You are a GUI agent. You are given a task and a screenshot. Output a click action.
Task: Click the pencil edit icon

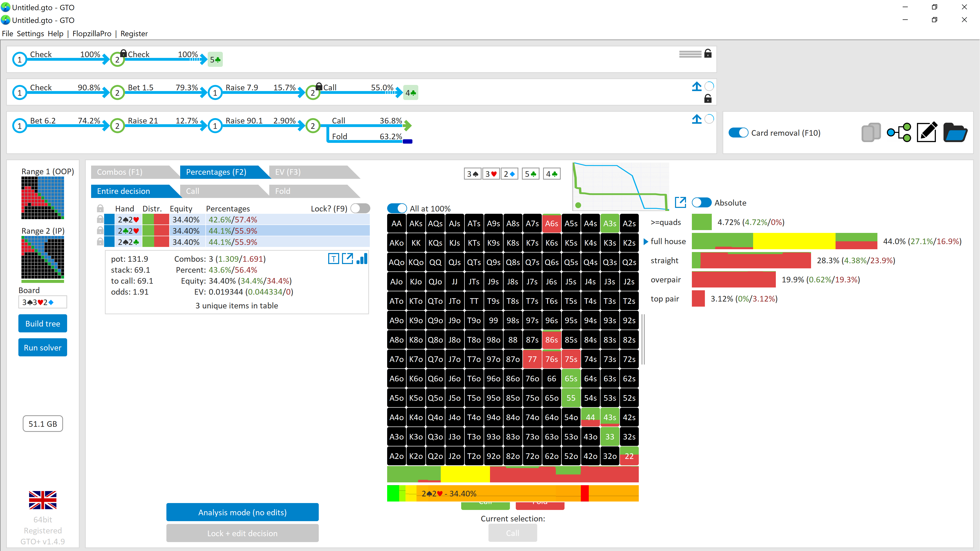click(x=927, y=133)
